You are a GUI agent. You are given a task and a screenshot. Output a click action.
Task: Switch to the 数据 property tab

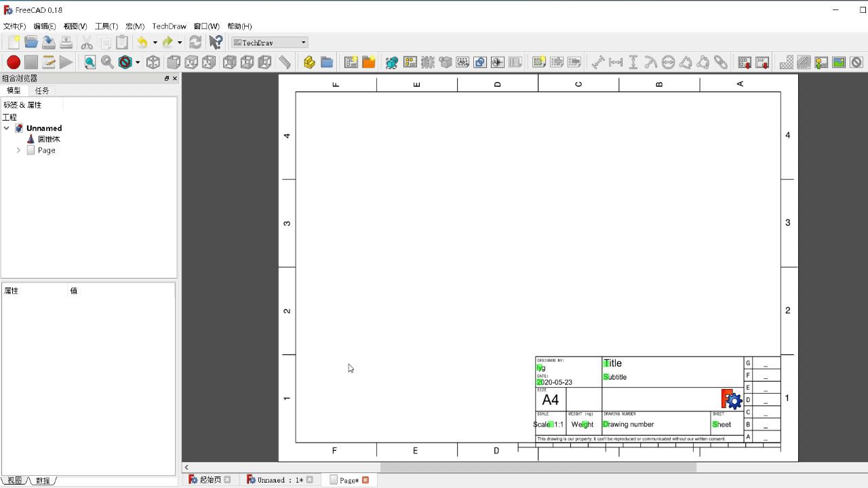click(x=42, y=480)
